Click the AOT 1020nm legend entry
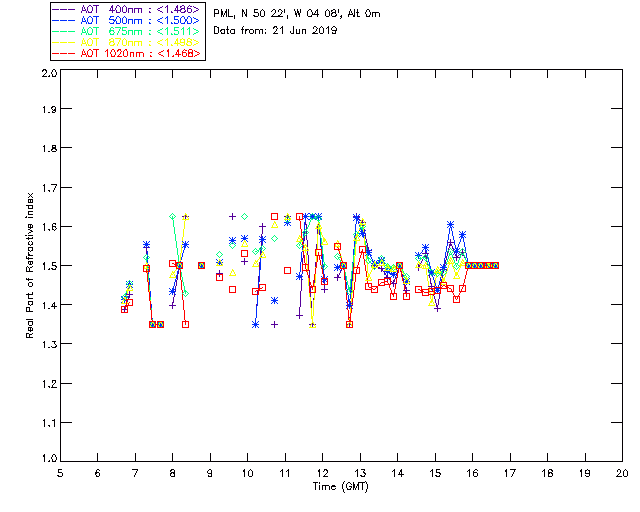Screen dimensions: 640x512 click(127, 53)
